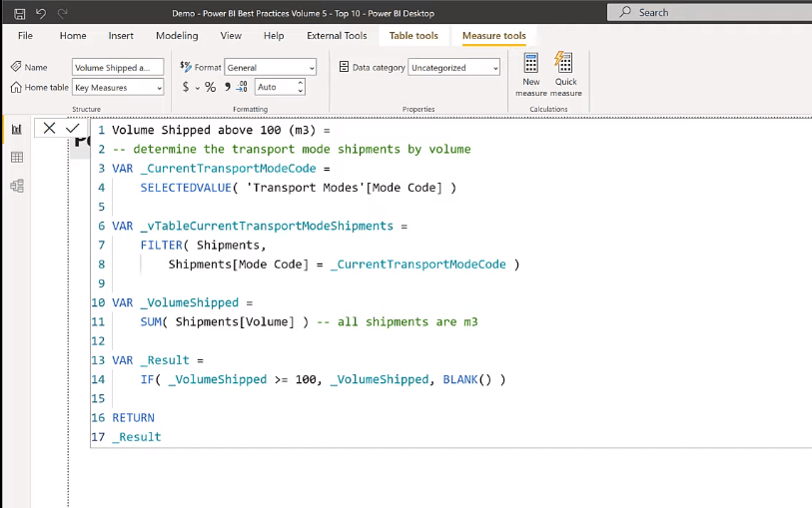
Task: Click the SUM function on line 11
Action: click(x=151, y=321)
